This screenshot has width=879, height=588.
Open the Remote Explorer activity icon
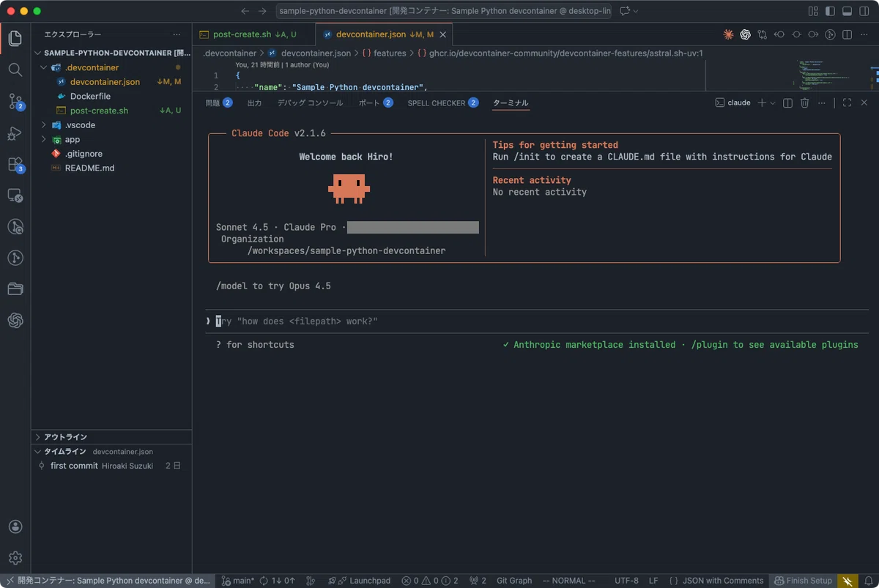15,196
